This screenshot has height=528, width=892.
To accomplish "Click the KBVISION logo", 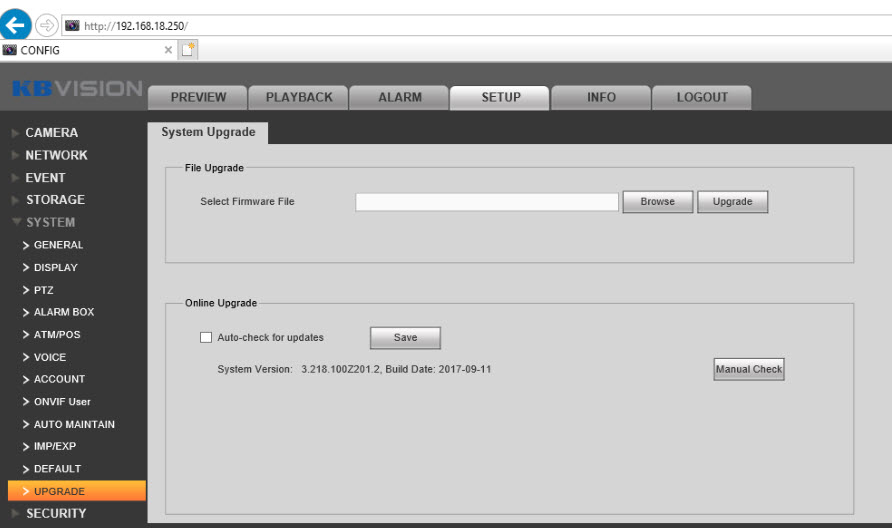I will (75, 88).
